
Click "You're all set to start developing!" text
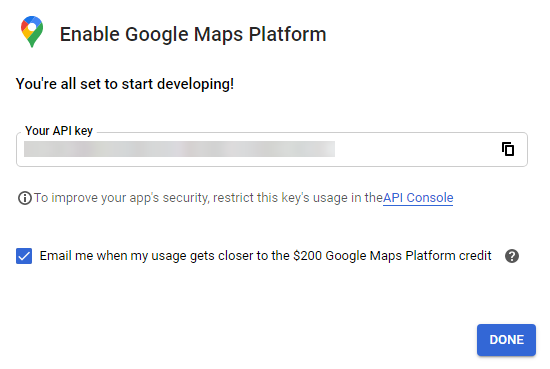point(125,84)
